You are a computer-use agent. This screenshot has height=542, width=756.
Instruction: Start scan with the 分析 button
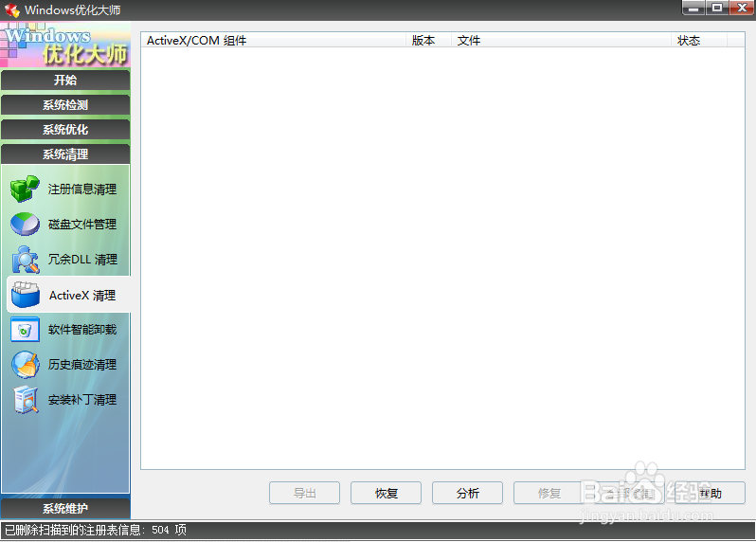467,493
